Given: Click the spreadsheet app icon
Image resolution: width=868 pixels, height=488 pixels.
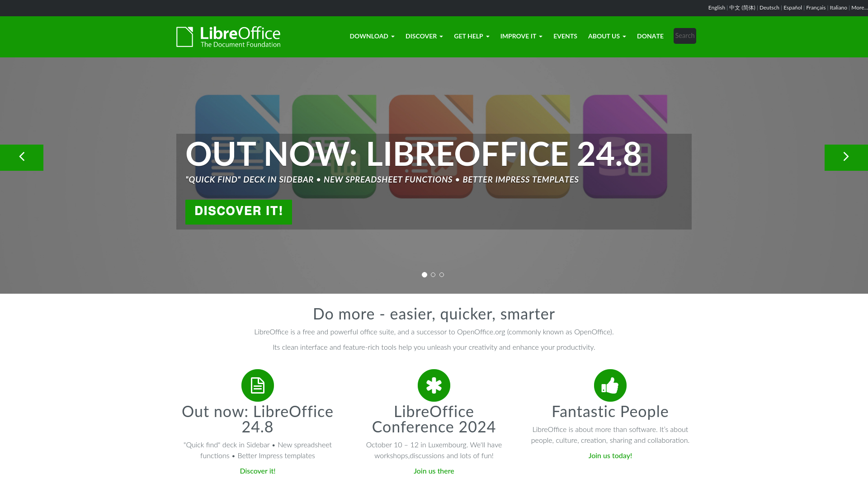Looking at the screenshot, I should [335, 146].
